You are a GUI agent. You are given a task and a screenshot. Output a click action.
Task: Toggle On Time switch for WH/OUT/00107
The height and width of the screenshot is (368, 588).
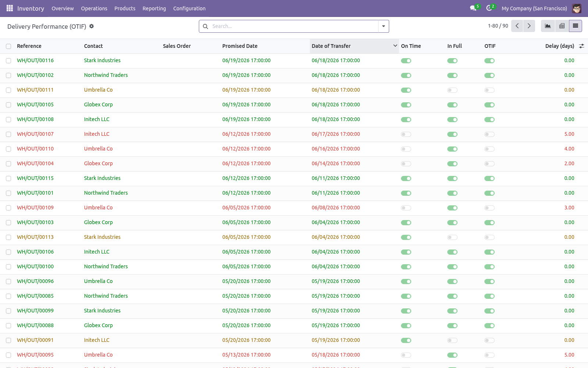tap(406, 134)
